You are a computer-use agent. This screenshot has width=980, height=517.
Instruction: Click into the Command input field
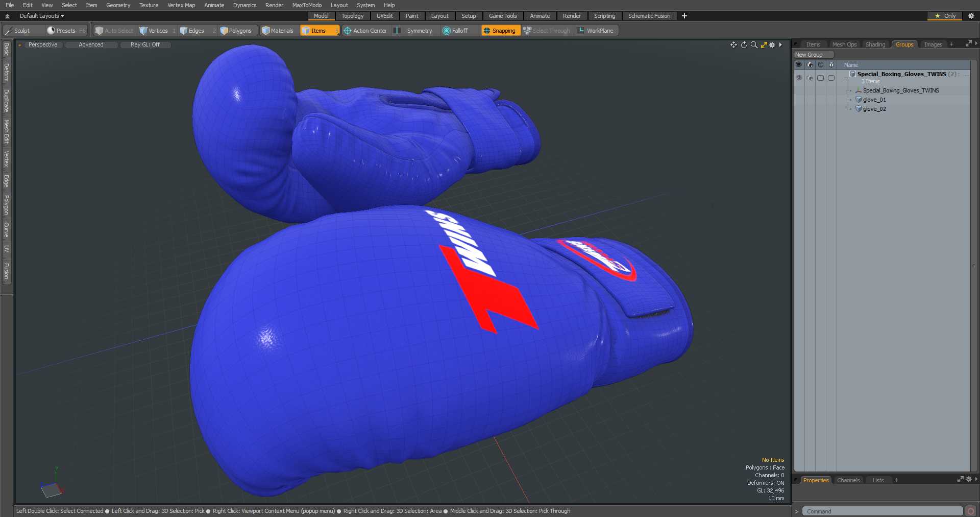click(882, 511)
